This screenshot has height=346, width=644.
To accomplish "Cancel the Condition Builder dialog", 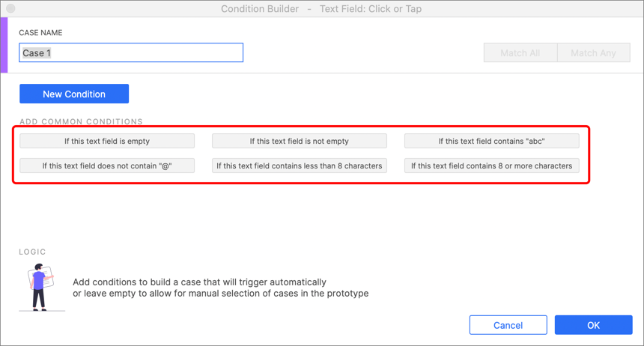I will [x=508, y=325].
